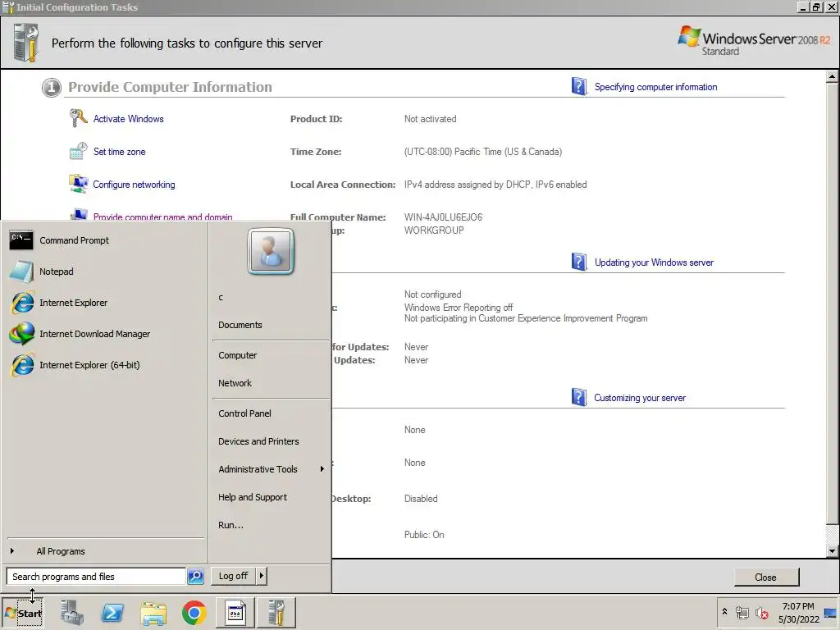Image resolution: width=840 pixels, height=630 pixels.
Task: Click help icon for Specifying computer information
Action: pyautogui.click(x=578, y=86)
